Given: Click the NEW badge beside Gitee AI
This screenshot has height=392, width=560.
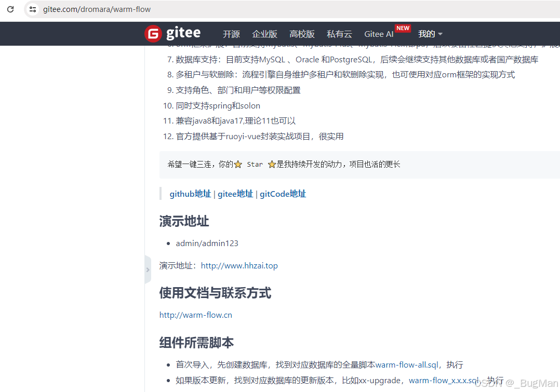Looking at the screenshot, I should tap(403, 28).
